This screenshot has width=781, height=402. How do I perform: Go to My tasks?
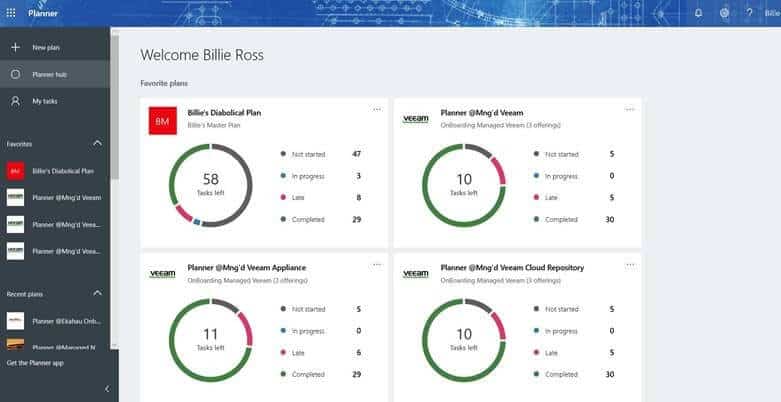pos(55,101)
